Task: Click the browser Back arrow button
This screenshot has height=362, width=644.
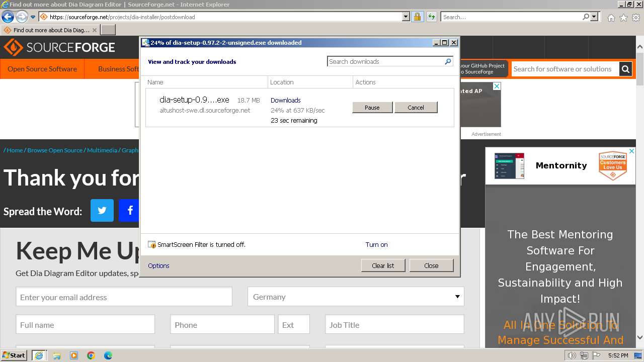Action: tap(8, 17)
